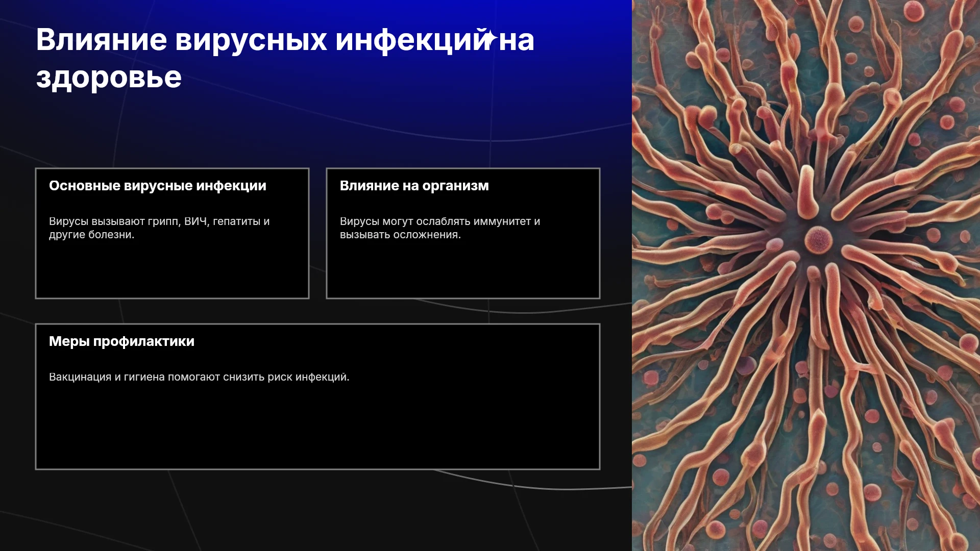Screen dimensions: 980x551
Task: Select the 'Меры профилактики' heading
Action: (121, 341)
